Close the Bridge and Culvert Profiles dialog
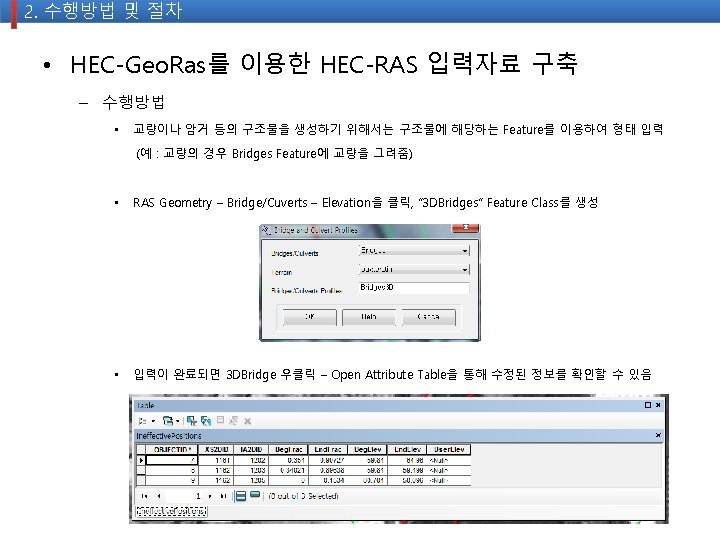The image size is (720, 540). click(466, 228)
